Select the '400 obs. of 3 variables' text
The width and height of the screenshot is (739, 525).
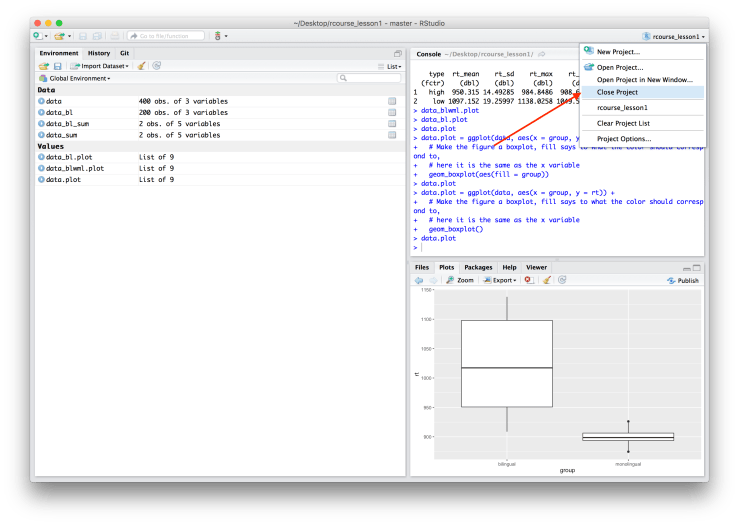(x=183, y=101)
